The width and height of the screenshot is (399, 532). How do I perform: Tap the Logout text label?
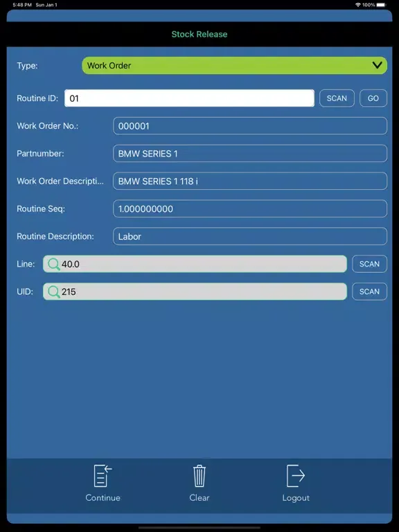click(296, 498)
